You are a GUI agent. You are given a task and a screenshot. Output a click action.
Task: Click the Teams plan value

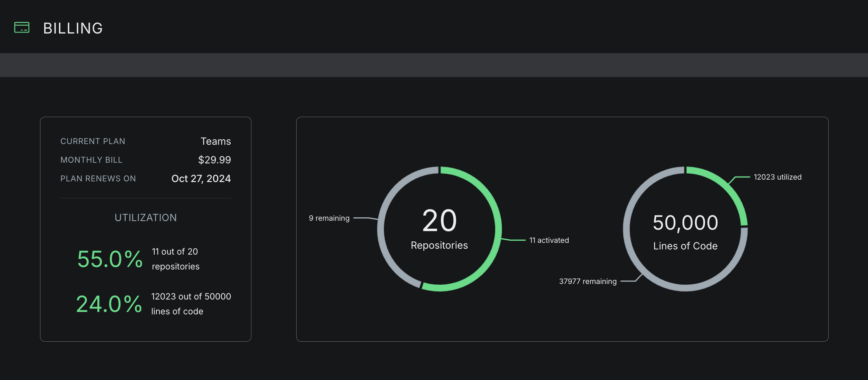(x=216, y=141)
